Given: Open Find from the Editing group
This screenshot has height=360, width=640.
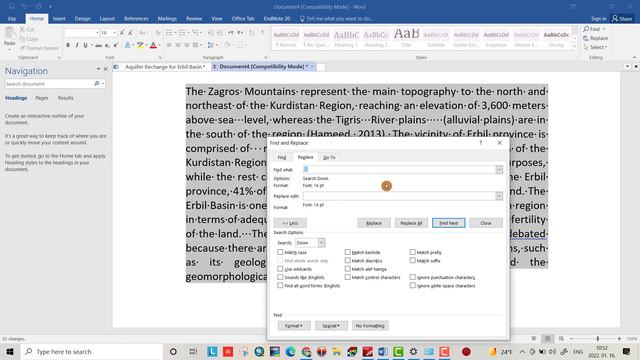Looking at the screenshot, I should [592, 29].
